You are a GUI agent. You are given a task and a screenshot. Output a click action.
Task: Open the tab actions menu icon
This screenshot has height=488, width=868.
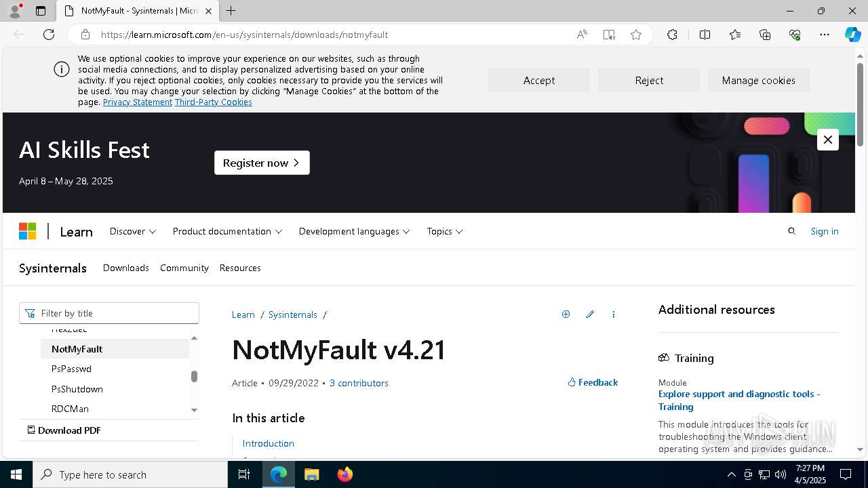click(x=41, y=11)
